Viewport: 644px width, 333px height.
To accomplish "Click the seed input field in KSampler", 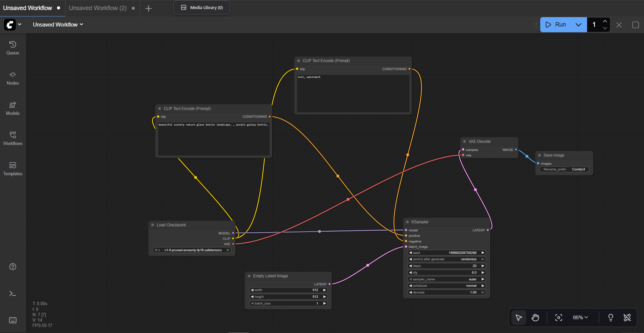I will [x=447, y=252].
